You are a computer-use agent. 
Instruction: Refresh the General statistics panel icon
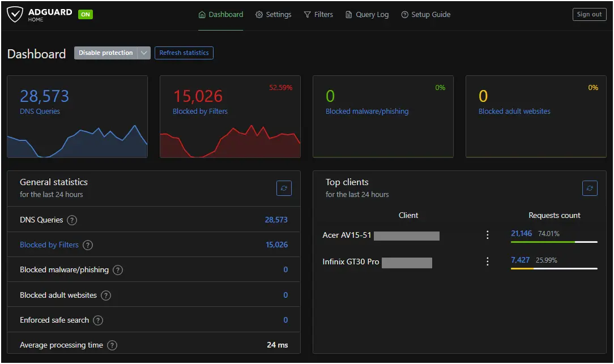pos(284,189)
